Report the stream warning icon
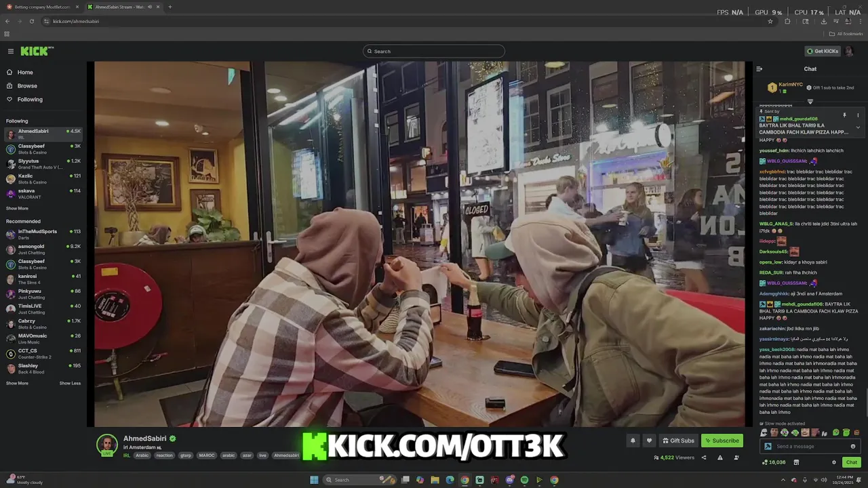This screenshot has height=488, width=868. (x=720, y=457)
